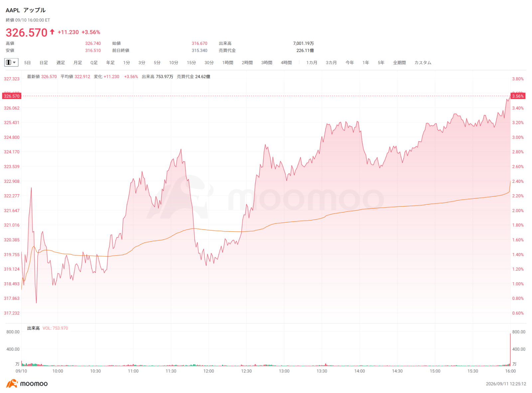Click the AAPL アップル ticker title

coord(26,10)
